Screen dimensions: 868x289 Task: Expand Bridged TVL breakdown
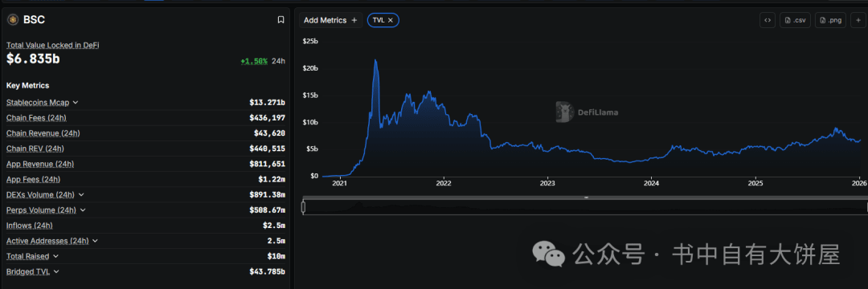tap(56, 272)
